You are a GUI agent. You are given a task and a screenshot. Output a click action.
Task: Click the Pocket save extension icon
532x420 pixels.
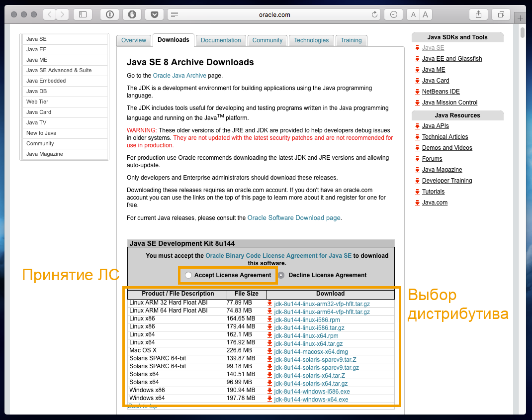(154, 14)
